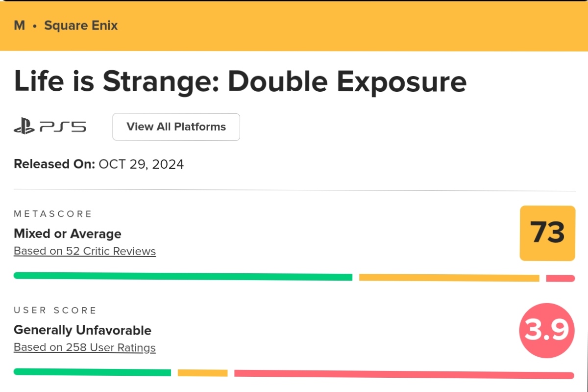Screen dimensions: 588x392
Task: Select yellow mixed user ratings bar segment
Action: click(202, 373)
